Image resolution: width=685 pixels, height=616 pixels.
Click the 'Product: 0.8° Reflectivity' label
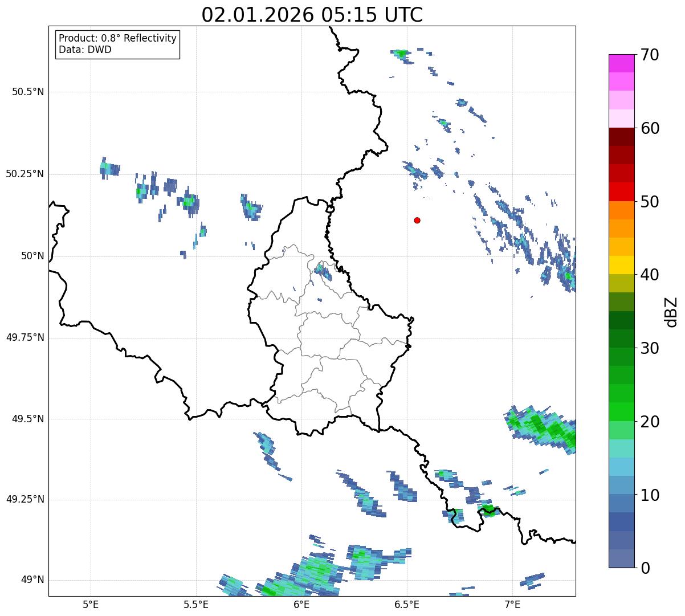tap(118, 38)
